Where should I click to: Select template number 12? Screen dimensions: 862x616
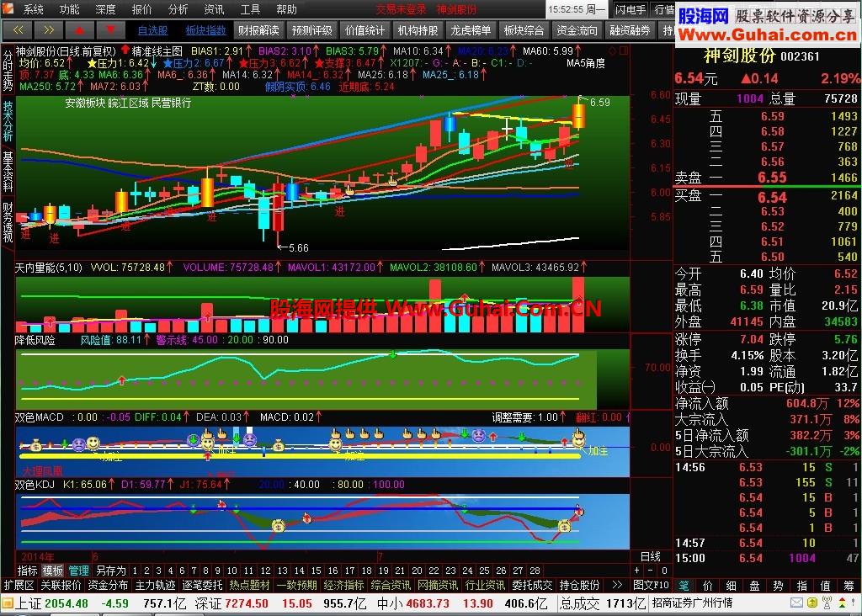265,571
